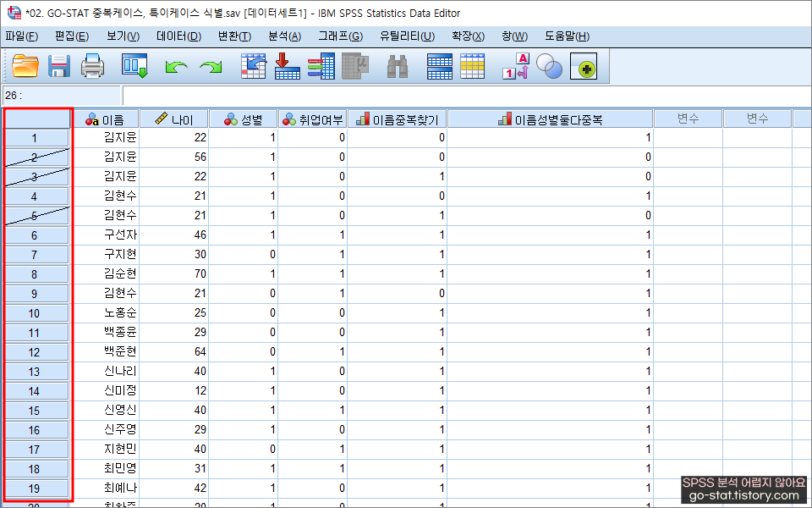Click the grayed Run descriptive statistics icon
Image resolution: width=812 pixels, height=508 pixels.
[x=355, y=66]
